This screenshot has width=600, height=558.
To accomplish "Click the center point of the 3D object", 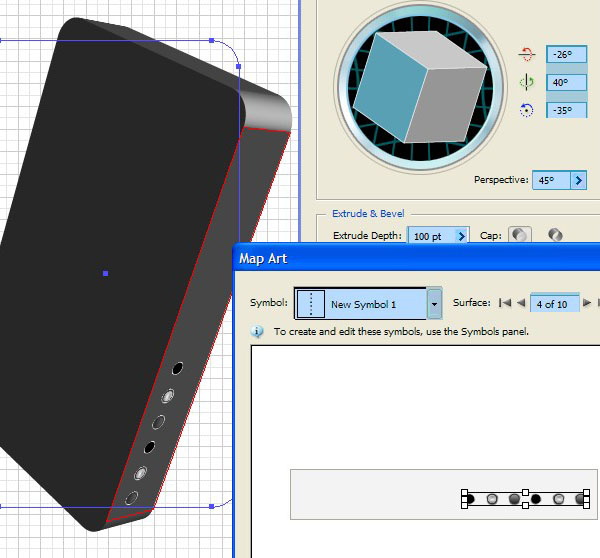I will [x=106, y=273].
